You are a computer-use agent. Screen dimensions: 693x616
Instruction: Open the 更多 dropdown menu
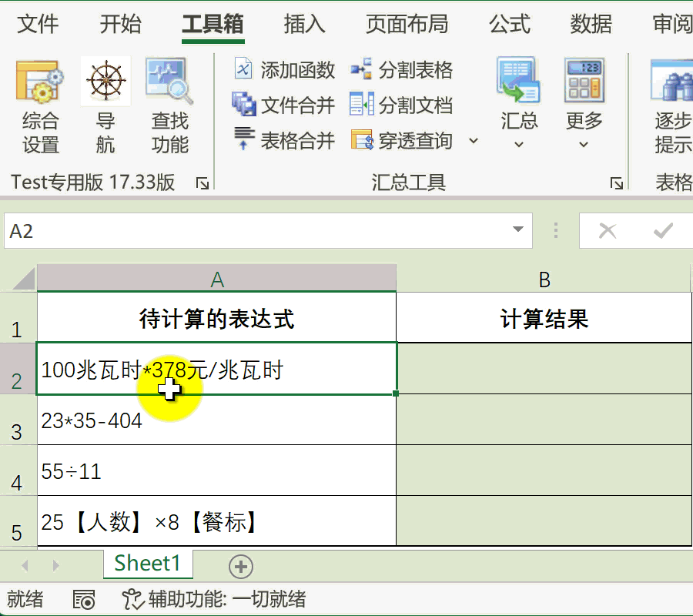click(x=584, y=145)
